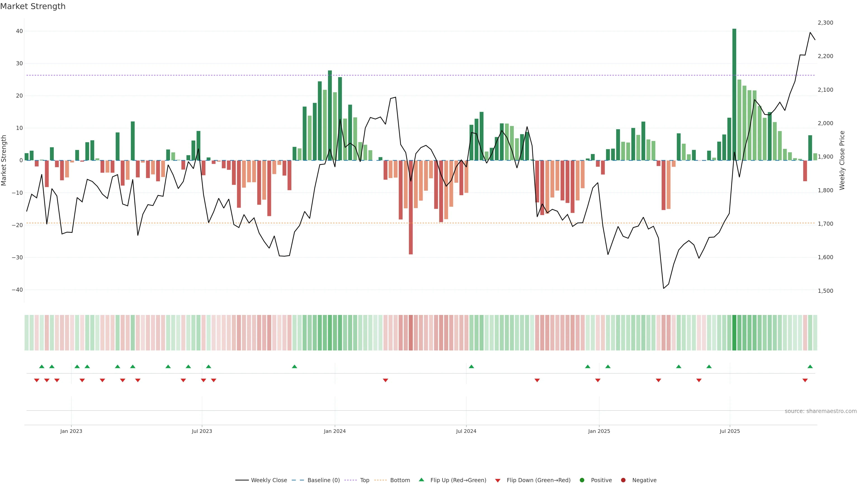Click the flip-up triangle just after Jul 2024
The height and width of the screenshot is (488, 868).
[471, 366]
